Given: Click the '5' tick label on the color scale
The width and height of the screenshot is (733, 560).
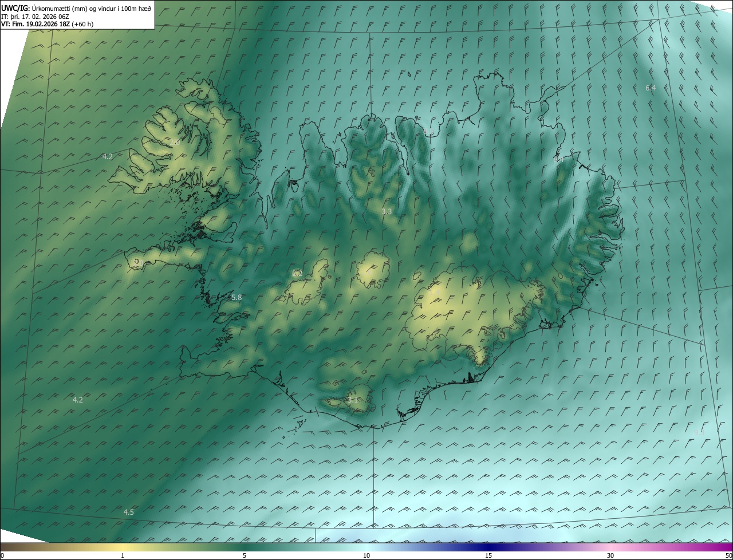Looking at the screenshot, I should tap(245, 555).
